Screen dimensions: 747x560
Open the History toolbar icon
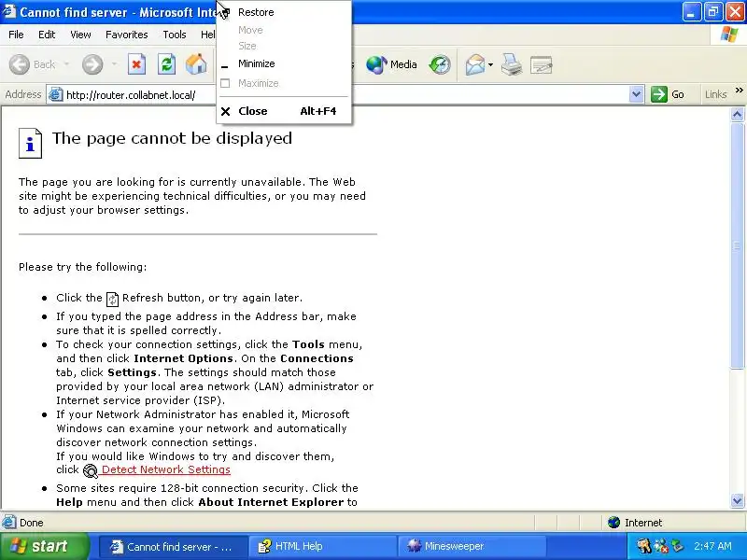[x=439, y=64]
